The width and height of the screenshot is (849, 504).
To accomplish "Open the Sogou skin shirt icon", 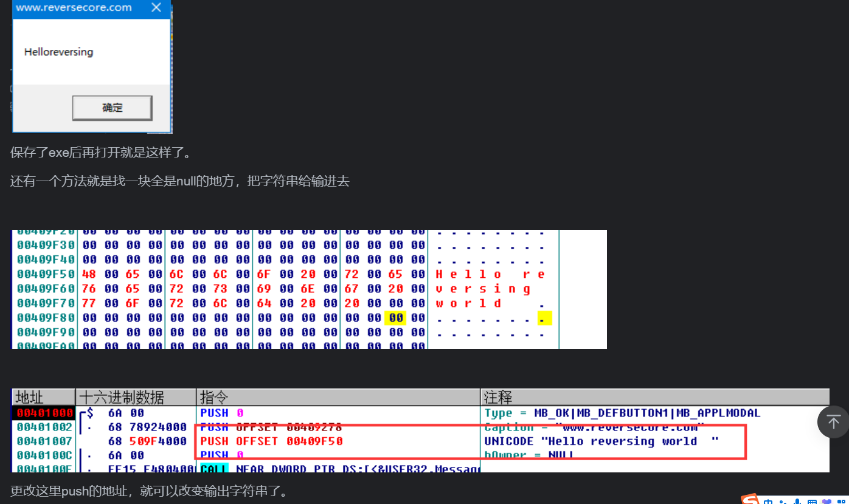I will pos(826,502).
